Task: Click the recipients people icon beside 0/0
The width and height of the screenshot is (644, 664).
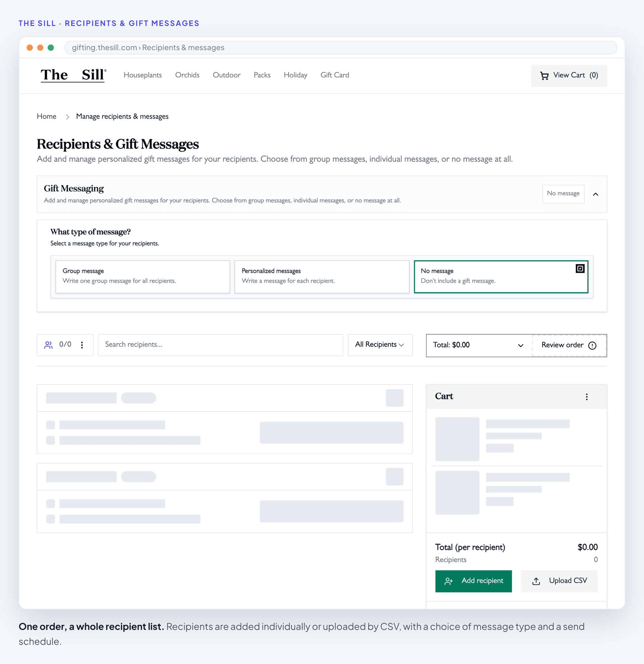Action: tap(48, 345)
